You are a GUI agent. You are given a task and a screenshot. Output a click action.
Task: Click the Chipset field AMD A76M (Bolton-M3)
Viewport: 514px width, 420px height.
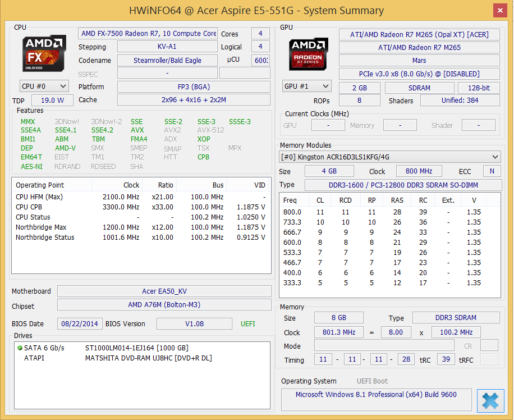click(x=164, y=304)
